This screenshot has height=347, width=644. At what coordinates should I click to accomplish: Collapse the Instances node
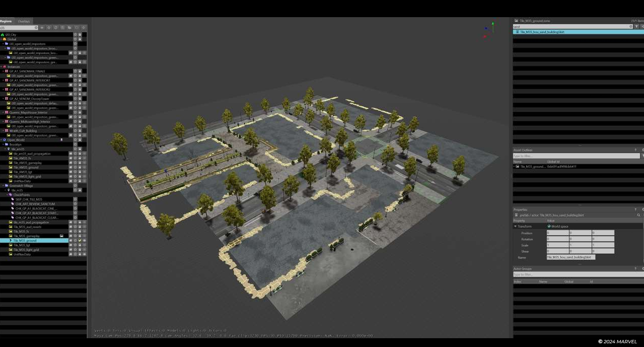coord(1,67)
